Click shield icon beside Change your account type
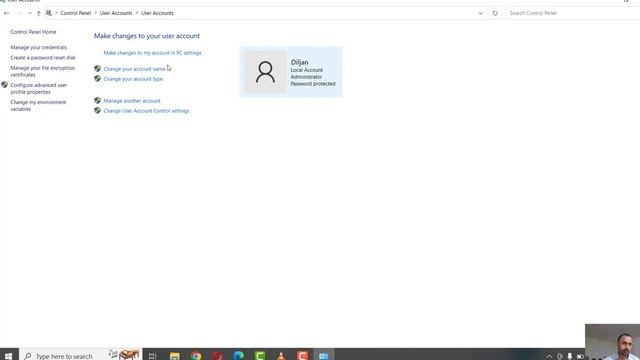The height and width of the screenshot is (360, 640). point(97,79)
